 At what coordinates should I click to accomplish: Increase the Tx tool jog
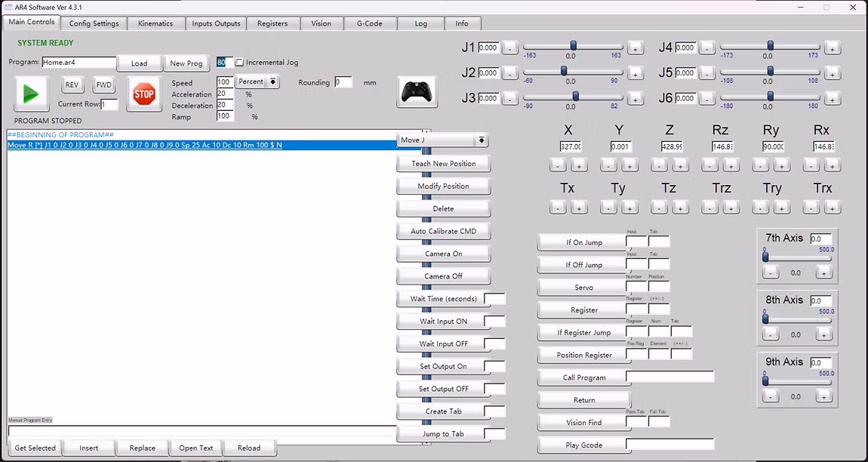point(579,207)
